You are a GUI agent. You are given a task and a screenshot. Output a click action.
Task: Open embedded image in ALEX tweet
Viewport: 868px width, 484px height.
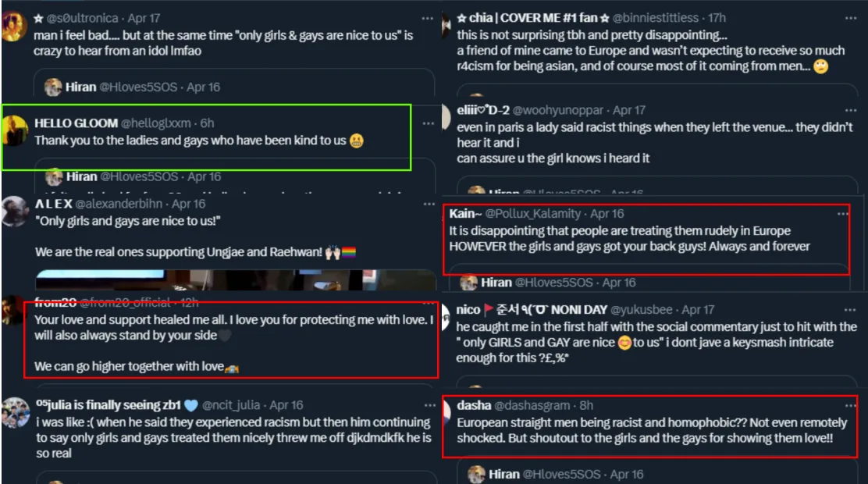236,279
